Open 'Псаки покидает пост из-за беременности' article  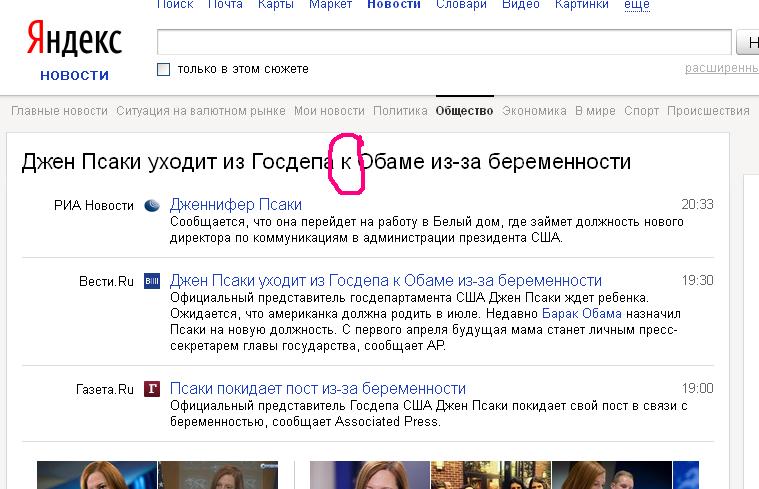click(318, 389)
